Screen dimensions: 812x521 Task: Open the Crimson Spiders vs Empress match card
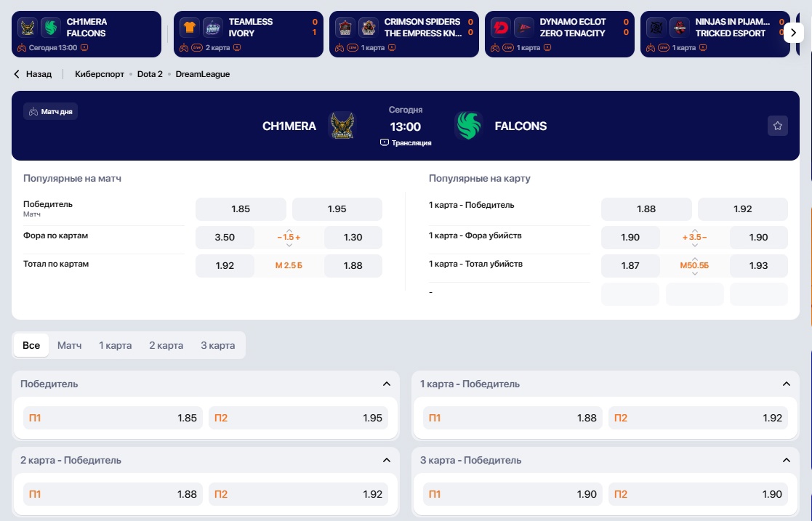pos(404,34)
